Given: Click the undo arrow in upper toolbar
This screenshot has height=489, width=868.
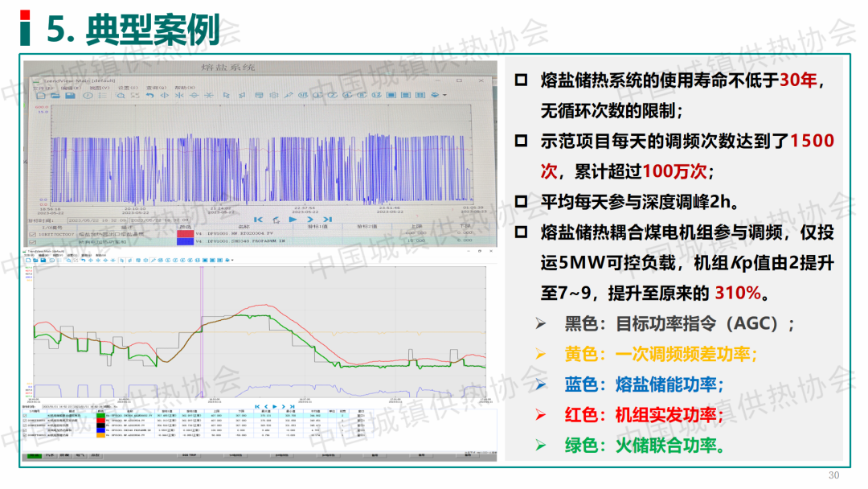Looking at the screenshot, I should [149, 96].
